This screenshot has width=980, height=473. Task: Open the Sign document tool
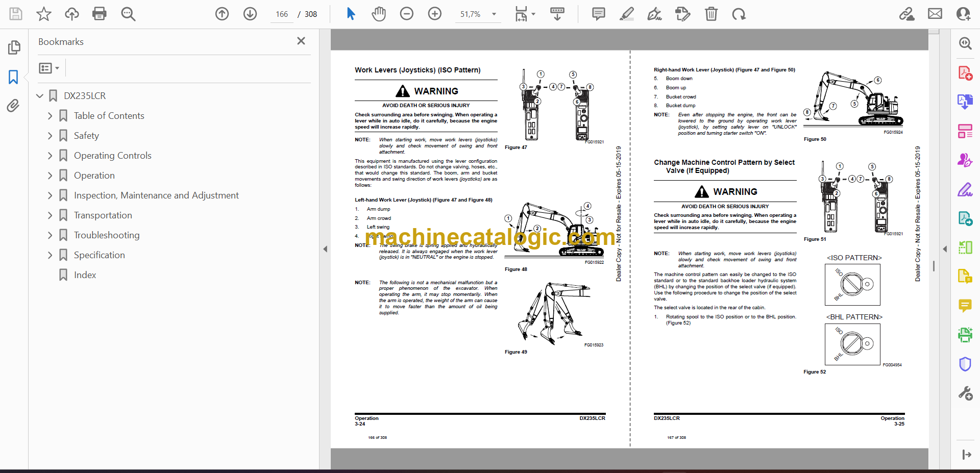click(x=655, y=14)
